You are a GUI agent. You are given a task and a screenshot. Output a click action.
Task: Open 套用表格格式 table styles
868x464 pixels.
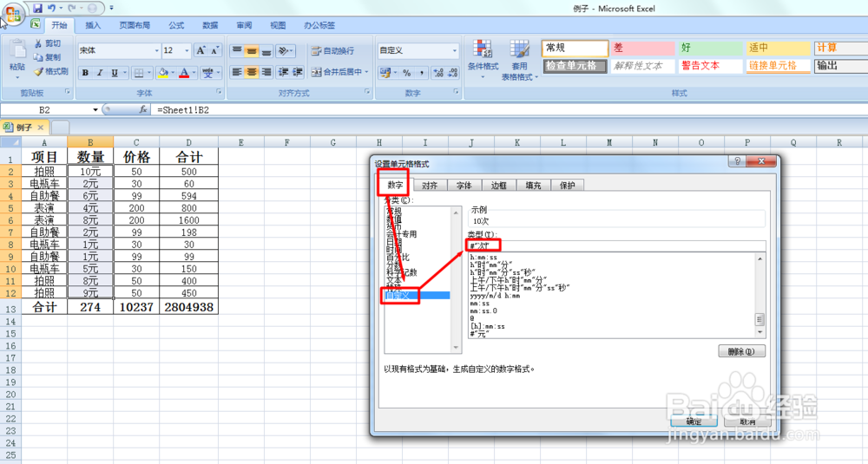(x=519, y=60)
